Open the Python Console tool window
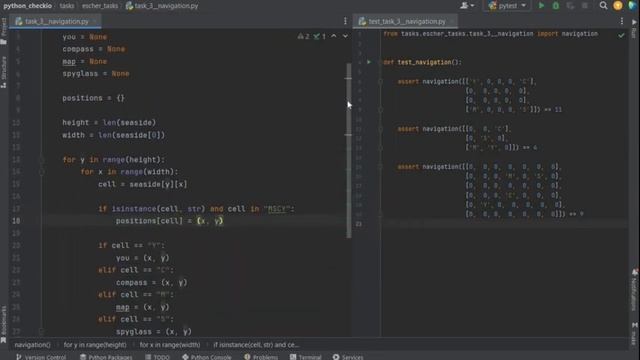The image size is (640, 360). point(207,357)
